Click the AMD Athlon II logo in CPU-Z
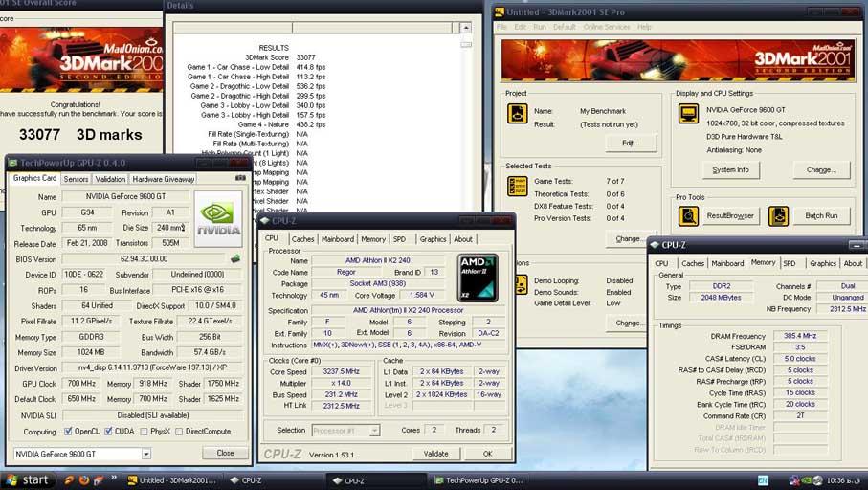Image resolution: width=868 pixels, height=490 pixels. pyautogui.click(x=478, y=278)
